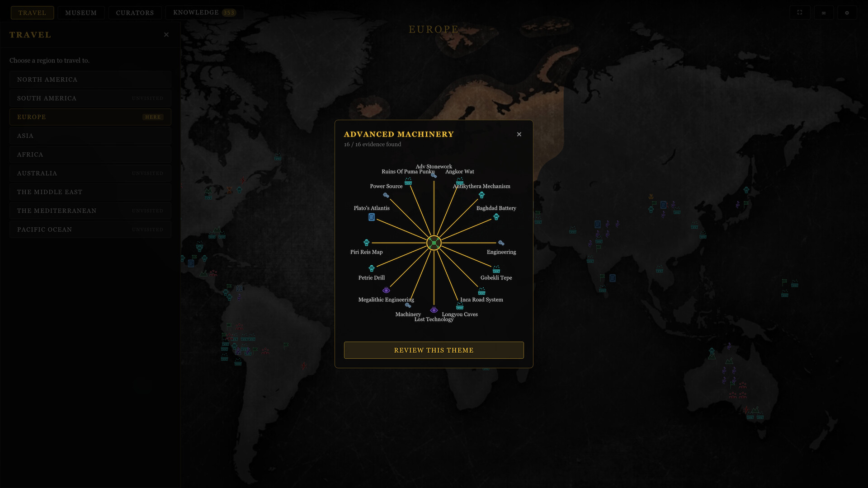
Task: Open the Museum tab
Action: (x=81, y=13)
